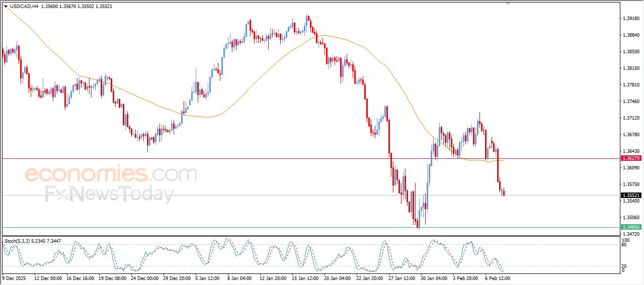Click the 9 Dec 2025 date label
644x285 pixels.
(x=14, y=277)
